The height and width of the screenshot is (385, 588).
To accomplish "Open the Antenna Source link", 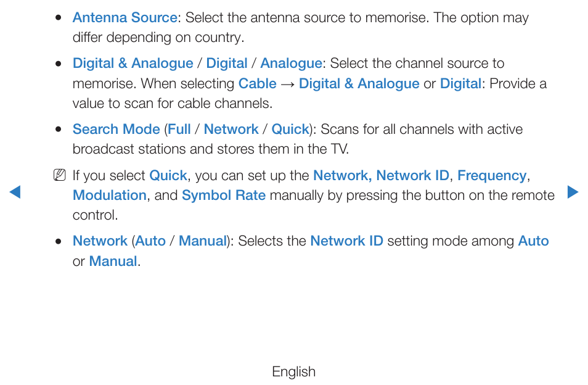I will (125, 18).
